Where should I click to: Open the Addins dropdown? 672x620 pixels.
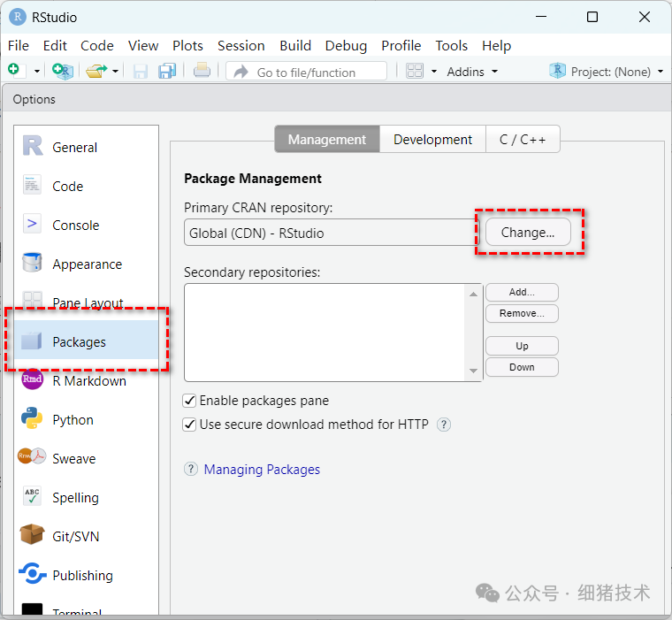(x=472, y=72)
